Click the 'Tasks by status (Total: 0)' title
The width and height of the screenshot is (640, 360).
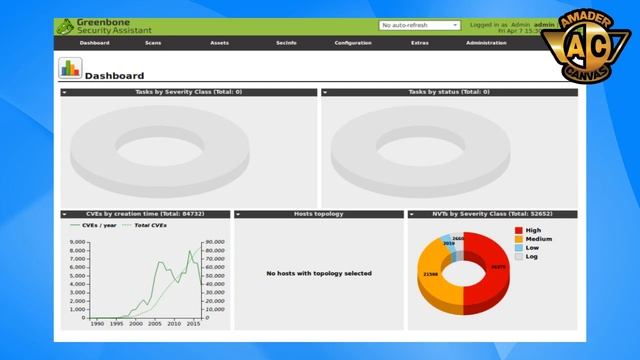(x=449, y=92)
